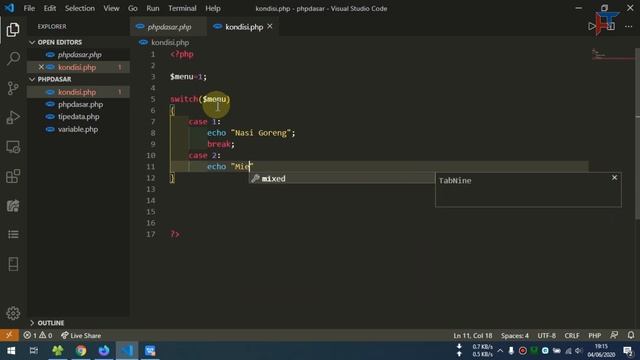
Task: Open the Go menu
Action: point(133,8)
